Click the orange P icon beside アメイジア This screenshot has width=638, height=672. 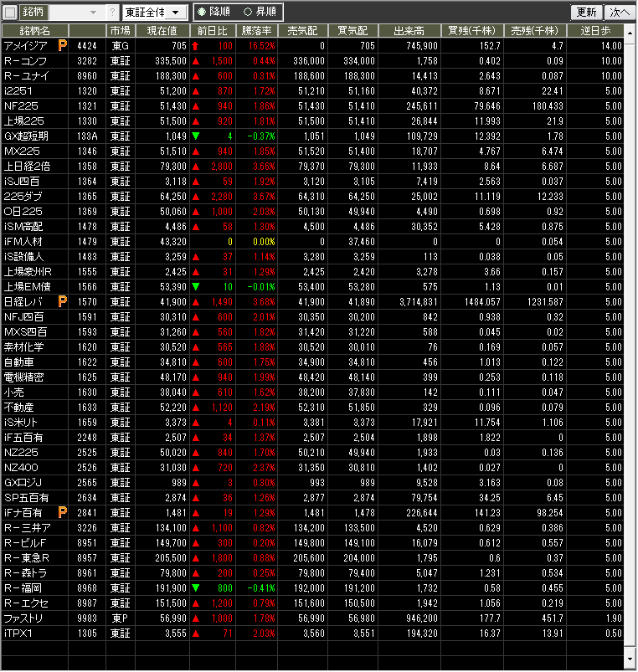(x=62, y=45)
